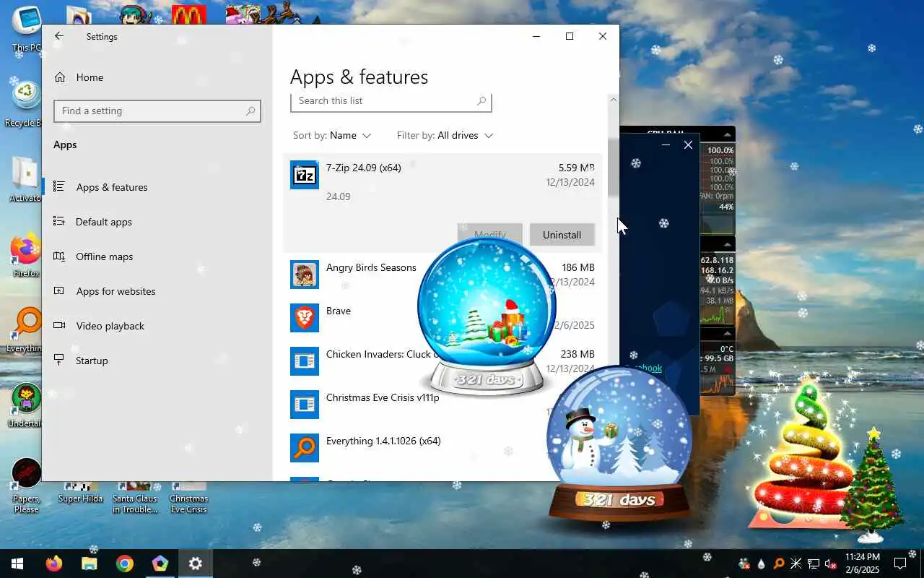This screenshot has width=924, height=578.
Task: Open Apps for websites page
Action: 115,291
